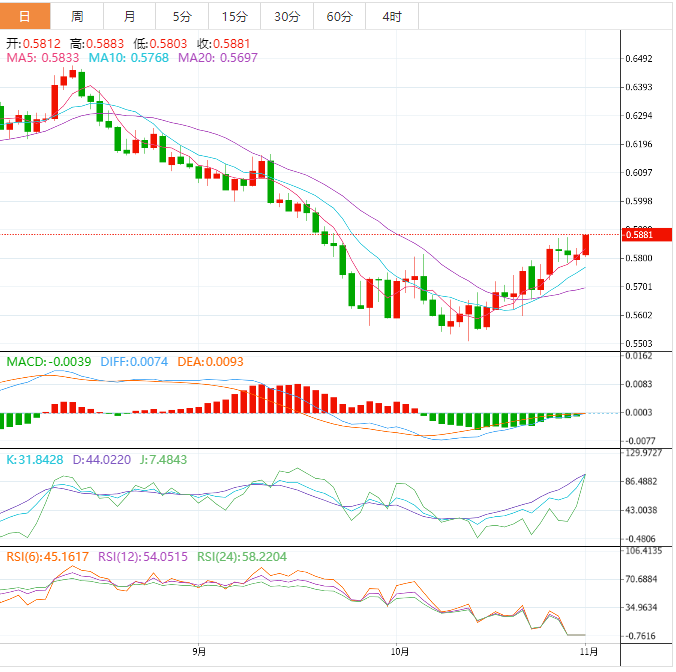Open the 4时 timeframe tab

click(x=392, y=16)
